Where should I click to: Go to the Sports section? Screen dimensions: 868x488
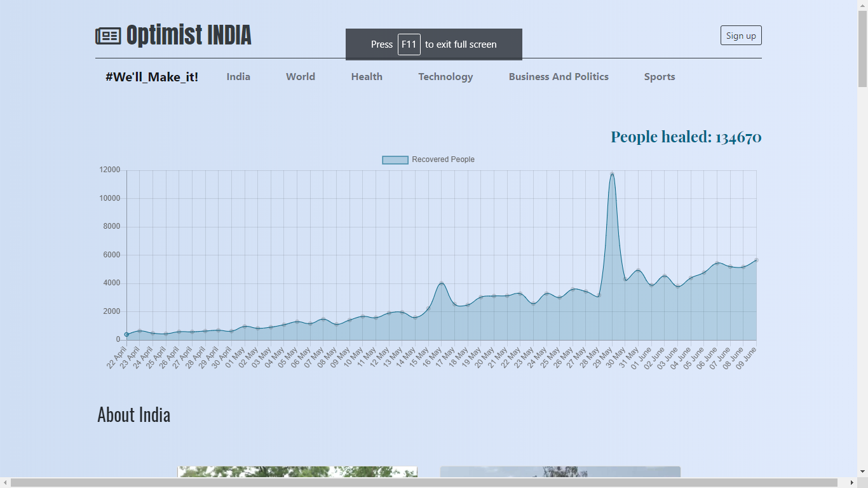pyautogui.click(x=660, y=77)
